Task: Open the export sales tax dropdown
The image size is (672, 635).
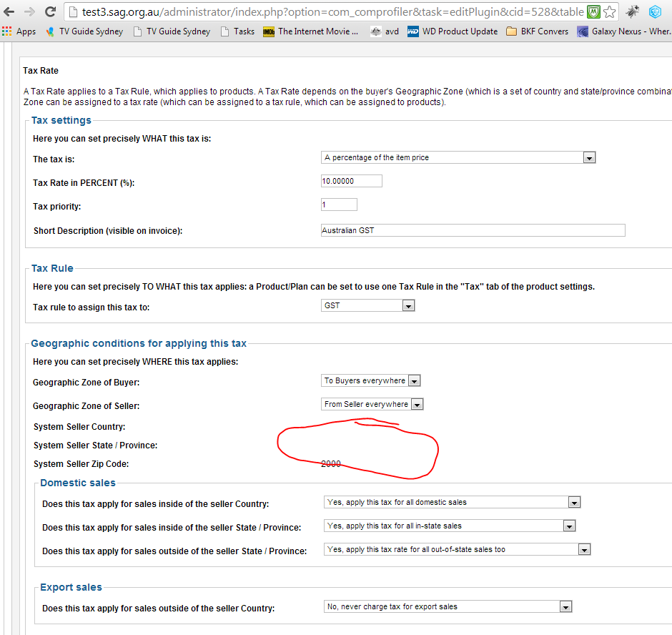Action: click(448, 606)
